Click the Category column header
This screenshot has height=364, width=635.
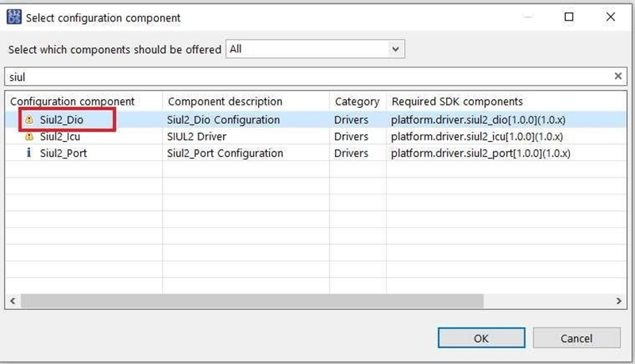coord(357,102)
